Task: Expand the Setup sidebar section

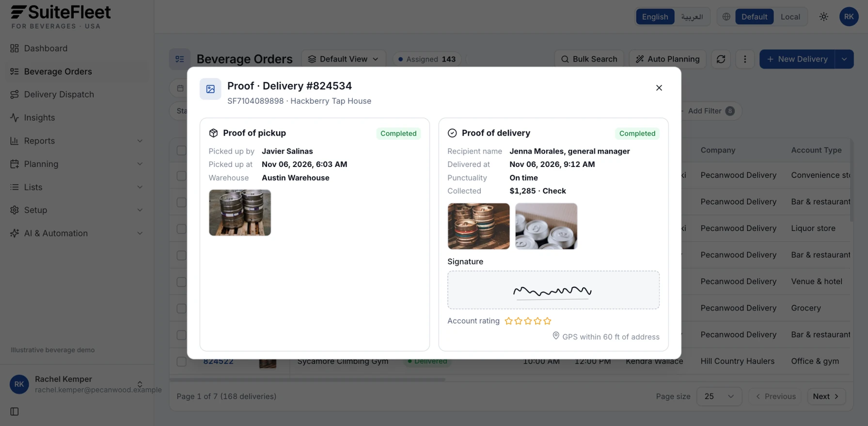Action: [78, 210]
